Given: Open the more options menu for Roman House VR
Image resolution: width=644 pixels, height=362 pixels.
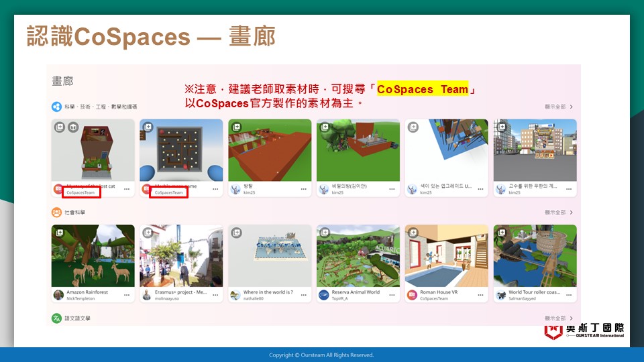Looking at the screenshot, I should (x=480, y=295).
